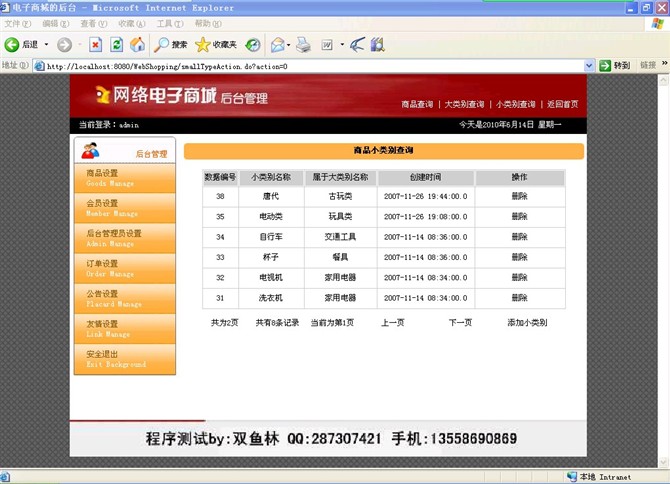Click the address bar URL field

point(300,66)
